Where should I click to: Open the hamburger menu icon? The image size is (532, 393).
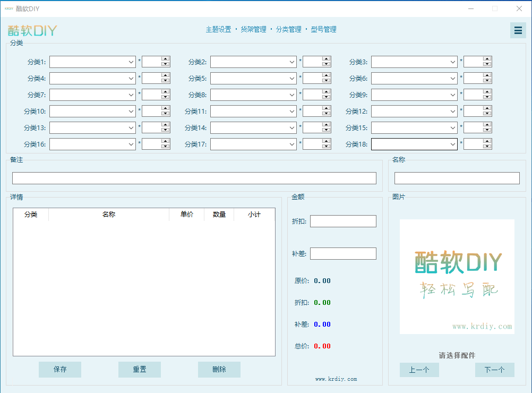point(518,30)
